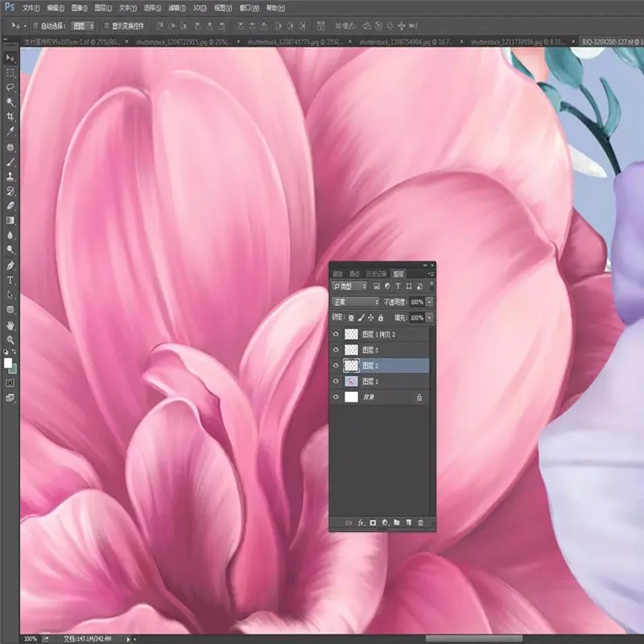The image size is (644, 644).
Task: Select the Eraser tool
Action: pos(10,205)
